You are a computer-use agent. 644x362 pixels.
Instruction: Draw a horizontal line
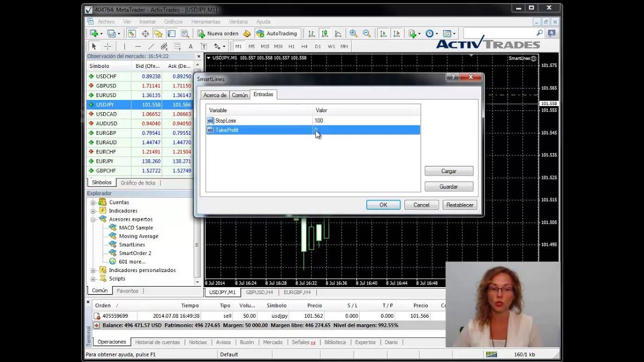click(137, 46)
